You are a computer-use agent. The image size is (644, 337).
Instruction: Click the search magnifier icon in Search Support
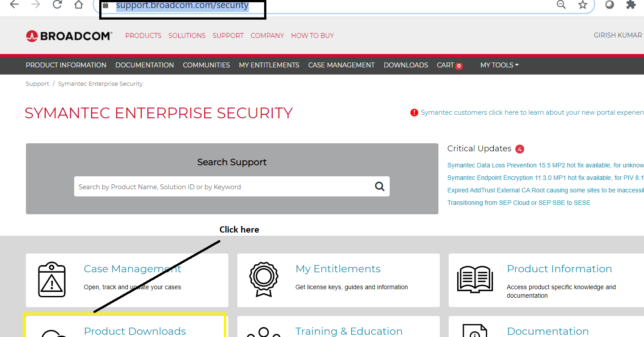tap(380, 187)
